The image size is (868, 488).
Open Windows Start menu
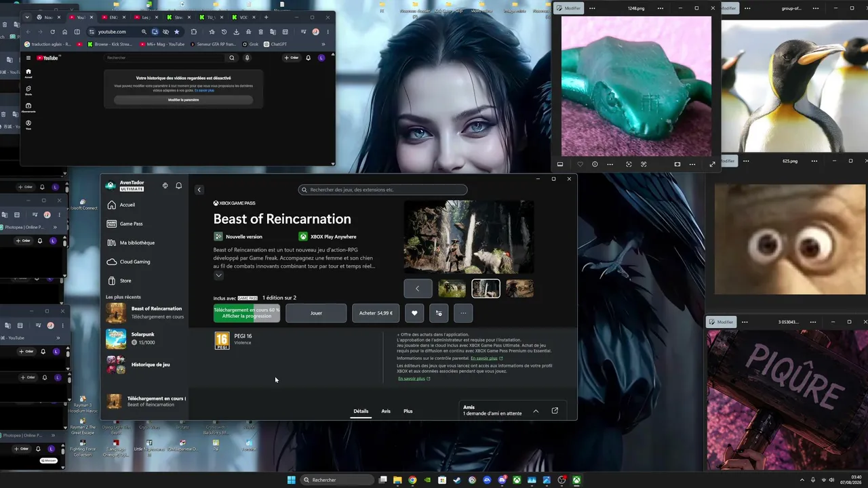click(292, 480)
